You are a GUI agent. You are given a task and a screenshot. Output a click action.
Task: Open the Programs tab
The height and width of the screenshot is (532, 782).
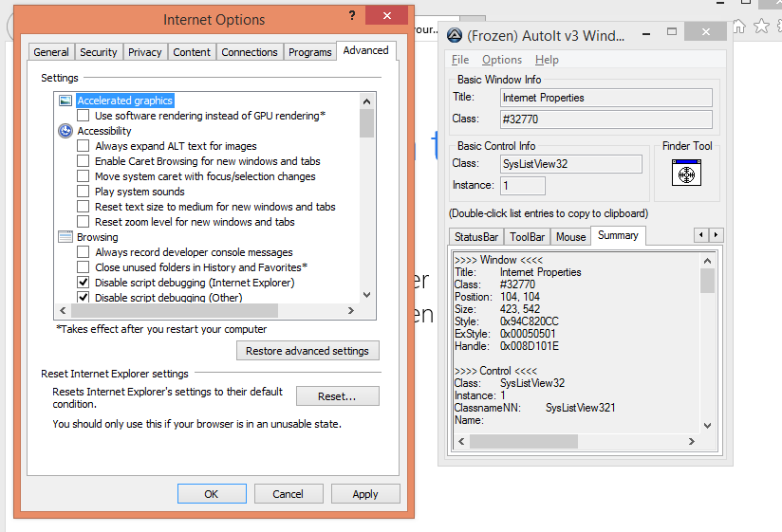(309, 52)
